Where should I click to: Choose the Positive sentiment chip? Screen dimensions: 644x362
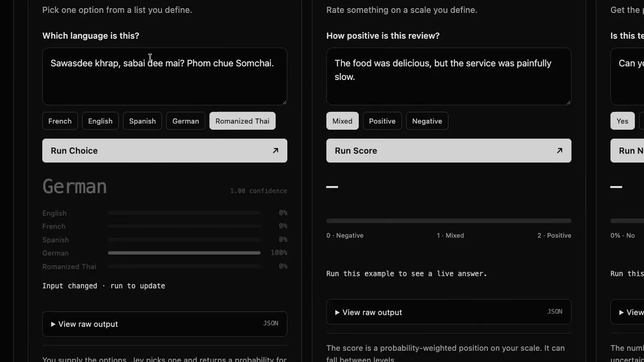[x=382, y=121]
